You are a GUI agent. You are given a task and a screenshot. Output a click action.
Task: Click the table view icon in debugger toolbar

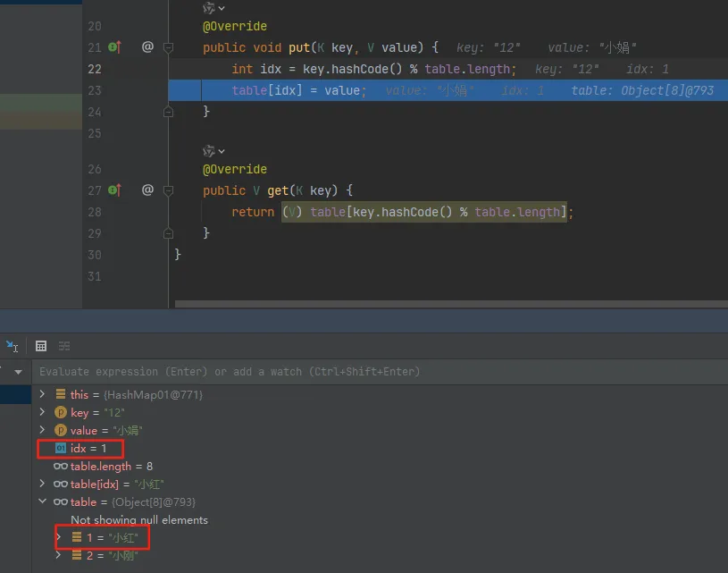[x=41, y=346]
